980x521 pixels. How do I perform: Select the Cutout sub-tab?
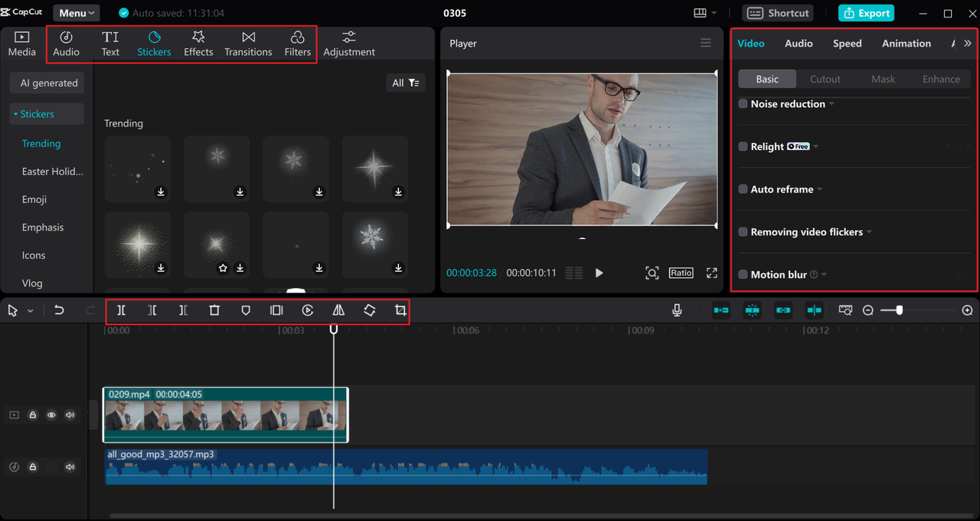point(825,79)
